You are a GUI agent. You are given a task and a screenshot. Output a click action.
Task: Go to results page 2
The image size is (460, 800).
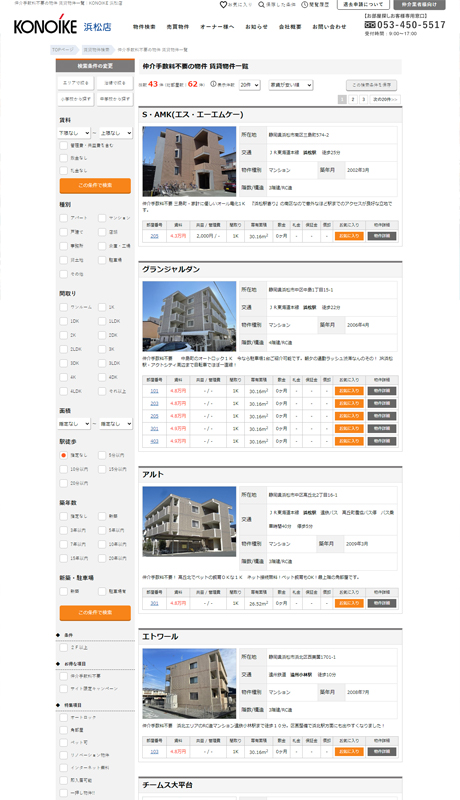[x=353, y=99]
